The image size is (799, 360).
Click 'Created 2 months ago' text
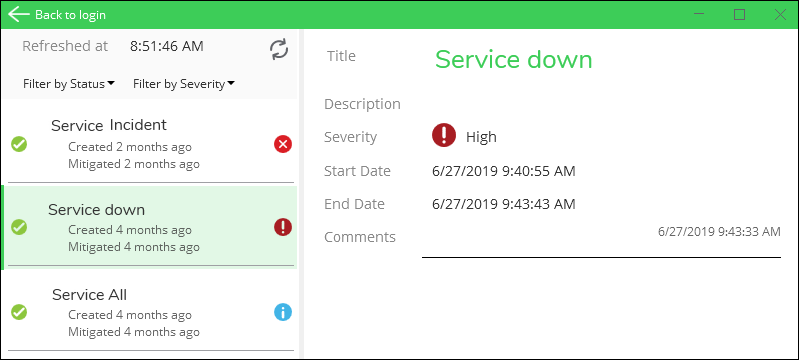[x=130, y=147]
